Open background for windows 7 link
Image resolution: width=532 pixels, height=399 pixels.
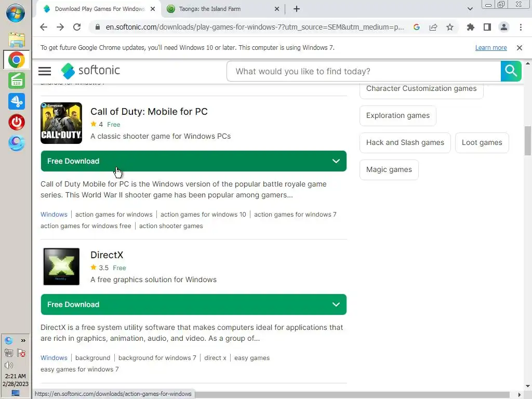[x=157, y=358]
